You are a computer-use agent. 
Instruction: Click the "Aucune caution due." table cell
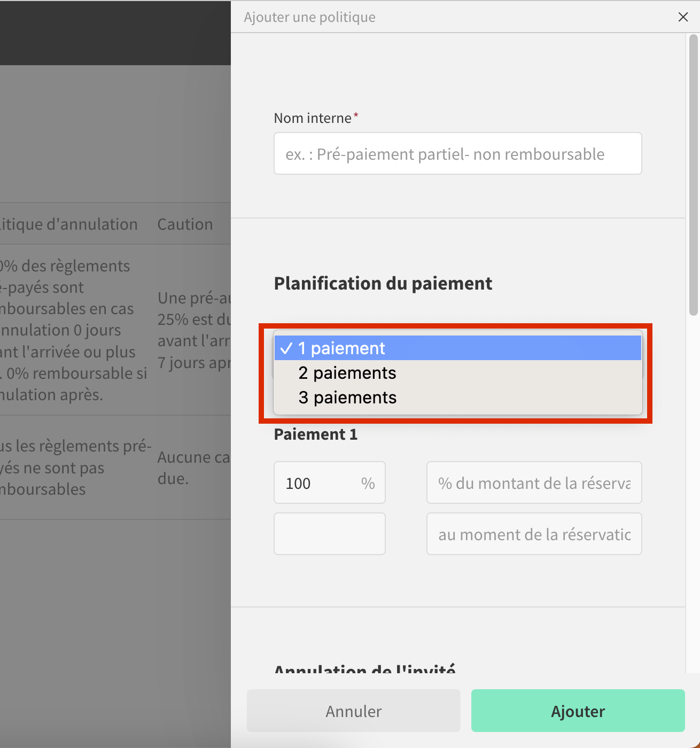193,468
